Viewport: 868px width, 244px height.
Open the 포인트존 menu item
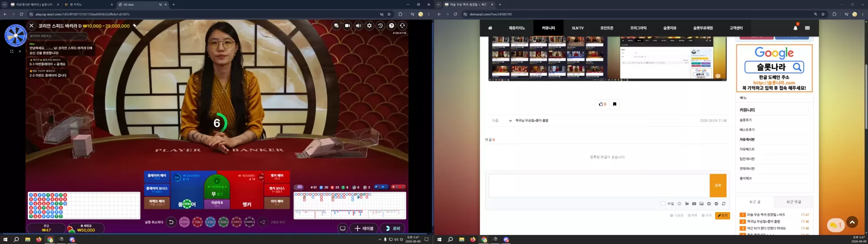[x=607, y=28]
